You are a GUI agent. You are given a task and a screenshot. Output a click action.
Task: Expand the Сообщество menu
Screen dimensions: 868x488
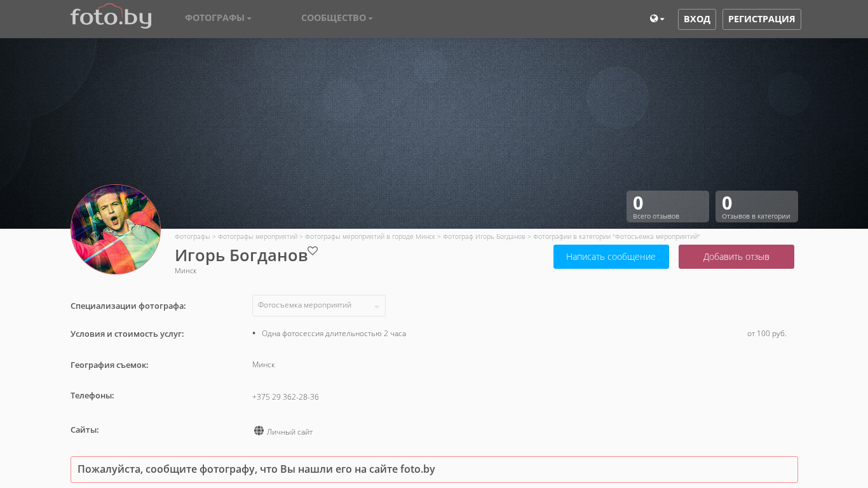coord(337,18)
